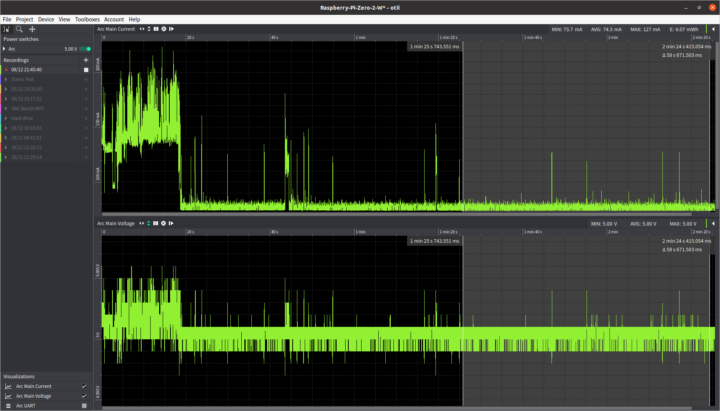Click the E: 6.07 mWh energy readout
Viewport: 720px width, 411px height.
[684, 29]
